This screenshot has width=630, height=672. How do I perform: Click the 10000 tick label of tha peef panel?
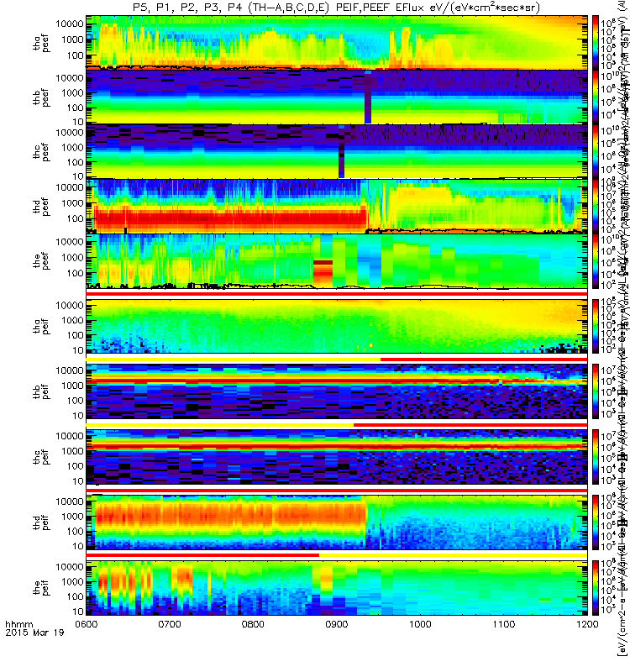[70, 24]
